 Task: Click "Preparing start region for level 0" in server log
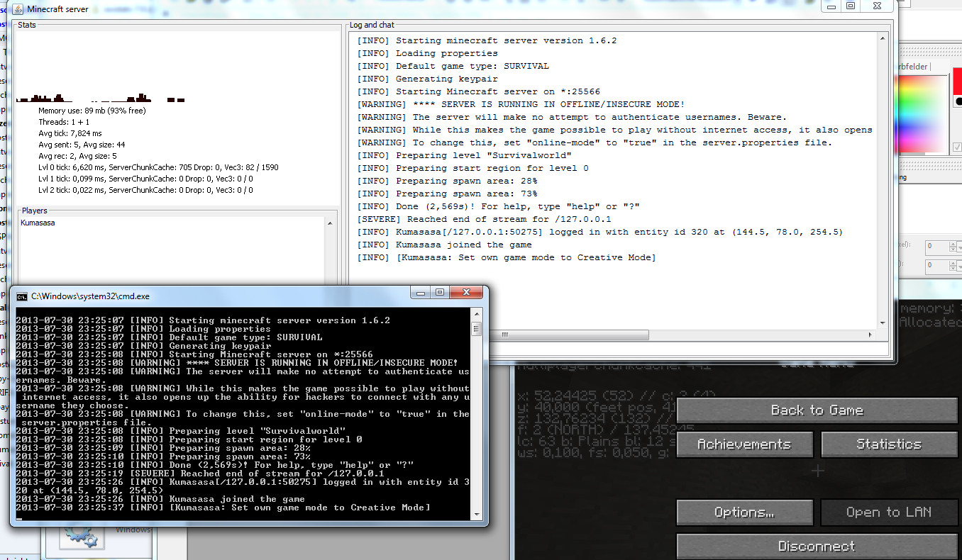pyautogui.click(x=472, y=168)
